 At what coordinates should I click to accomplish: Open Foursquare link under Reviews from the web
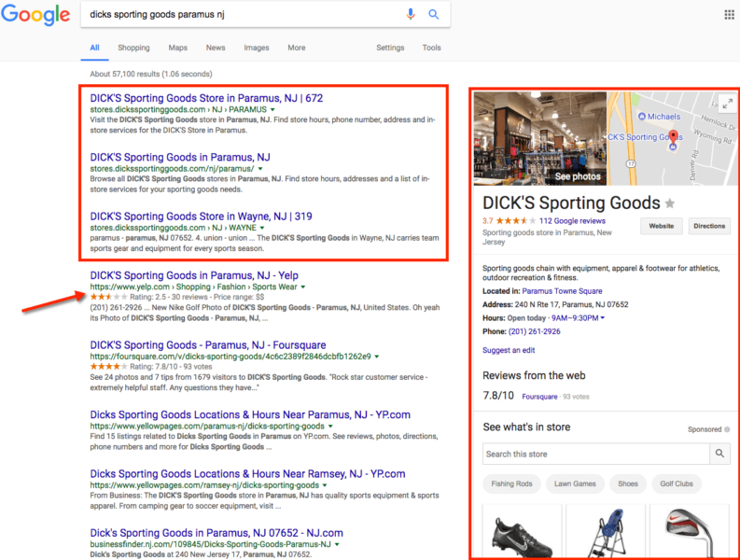pyautogui.click(x=539, y=397)
